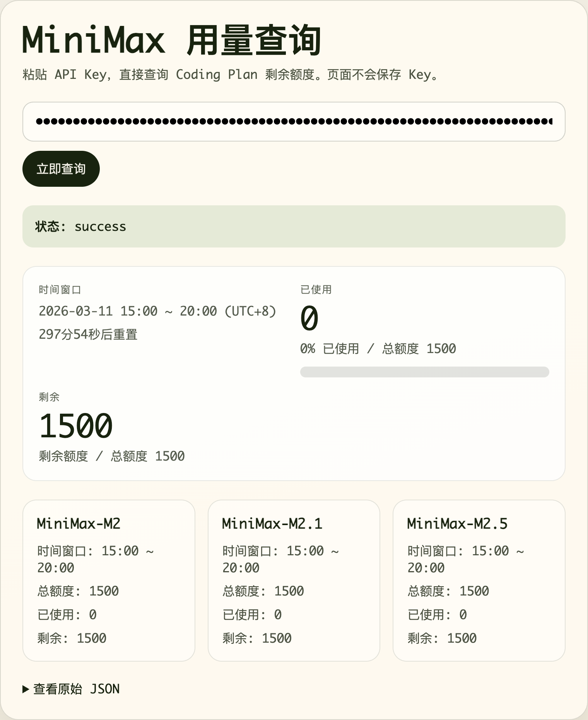Click the subtitle starting with '粘贴 API Key'
Image resolution: width=588 pixels, height=720 pixels.
(x=230, y=75)
